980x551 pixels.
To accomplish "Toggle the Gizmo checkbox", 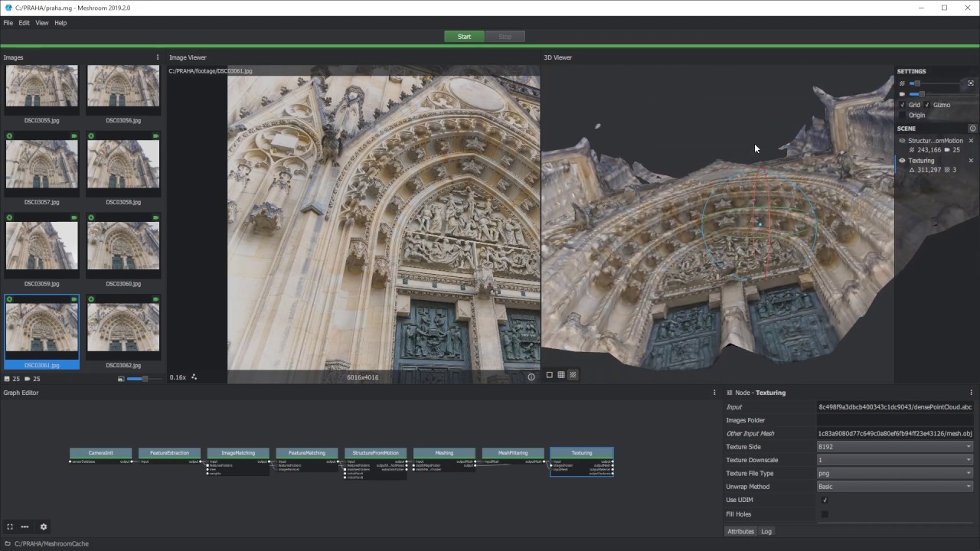I will pyautogui.click(x=927, y=105).
